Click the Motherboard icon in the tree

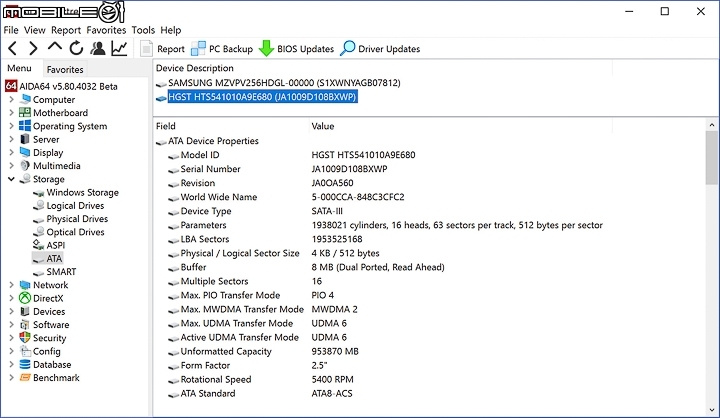(25, 113)
